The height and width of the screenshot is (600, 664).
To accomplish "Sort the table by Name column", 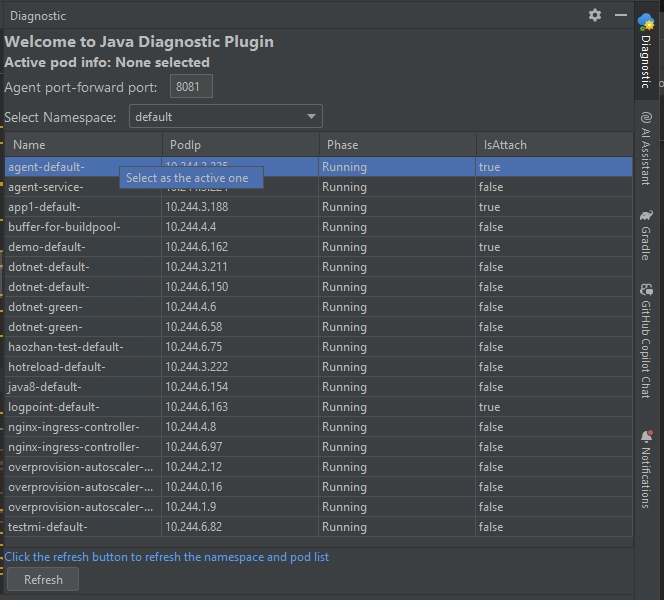I will 82,145.
